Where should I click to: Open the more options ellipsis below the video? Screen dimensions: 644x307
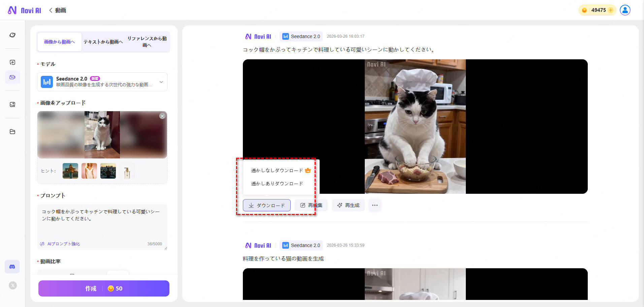375,205
